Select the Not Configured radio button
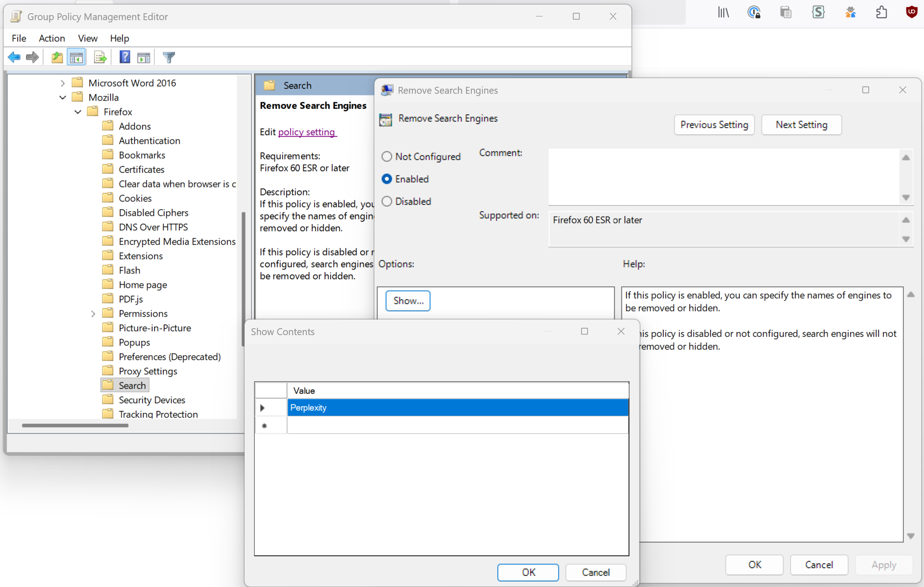Image resolution: width=924 pixels, height=587 pixels. coord(387,156)
